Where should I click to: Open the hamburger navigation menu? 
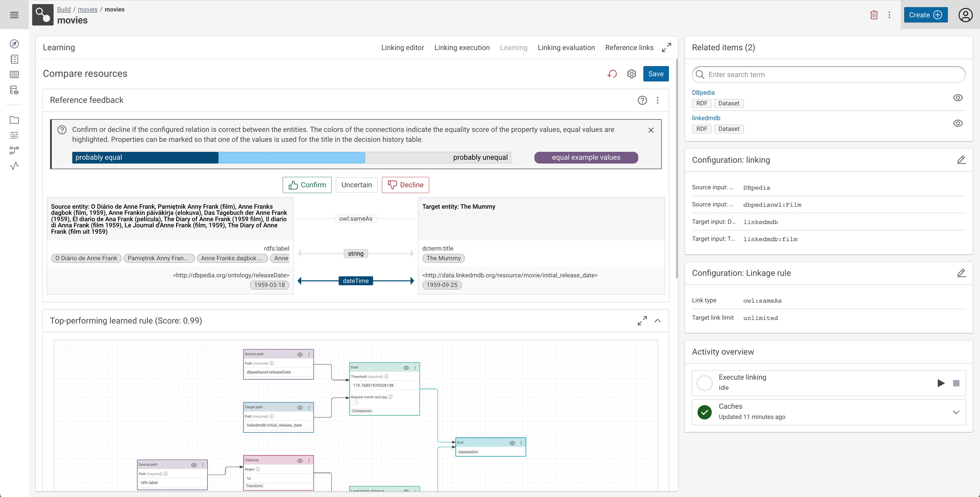click(x=14, y=15)
